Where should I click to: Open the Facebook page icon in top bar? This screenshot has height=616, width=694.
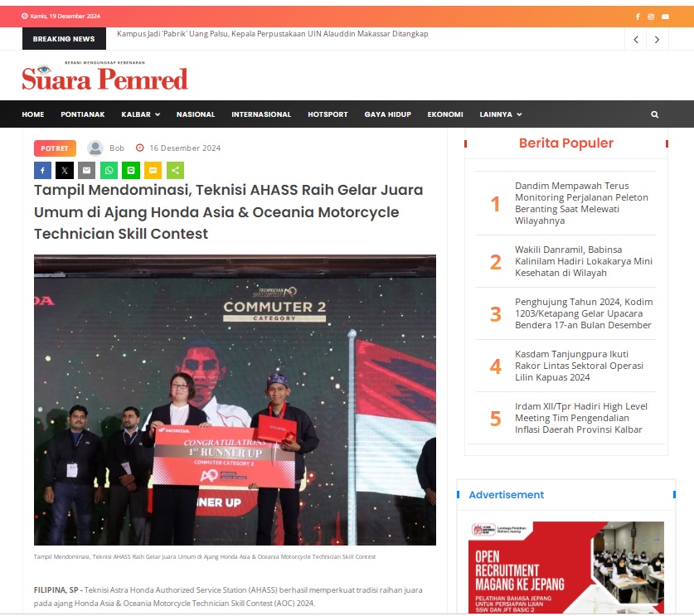tap(638, 17)
